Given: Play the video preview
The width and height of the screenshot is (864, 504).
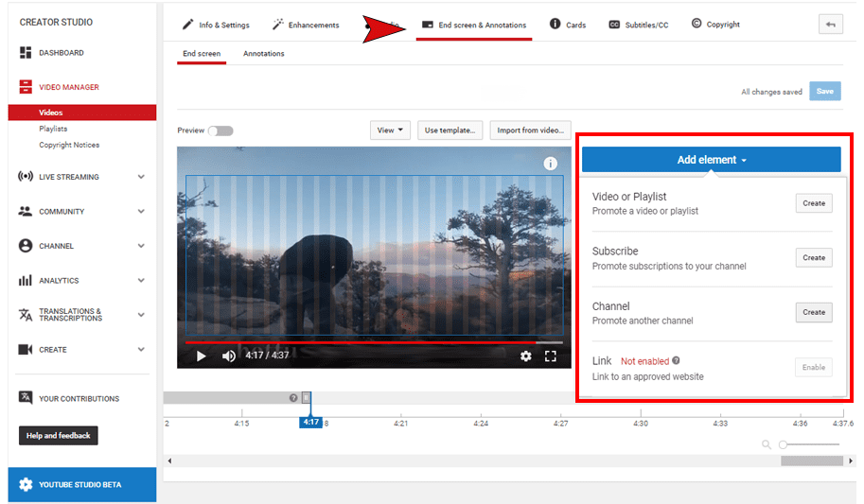Looking at the screenshot, I should coord(202,356).
